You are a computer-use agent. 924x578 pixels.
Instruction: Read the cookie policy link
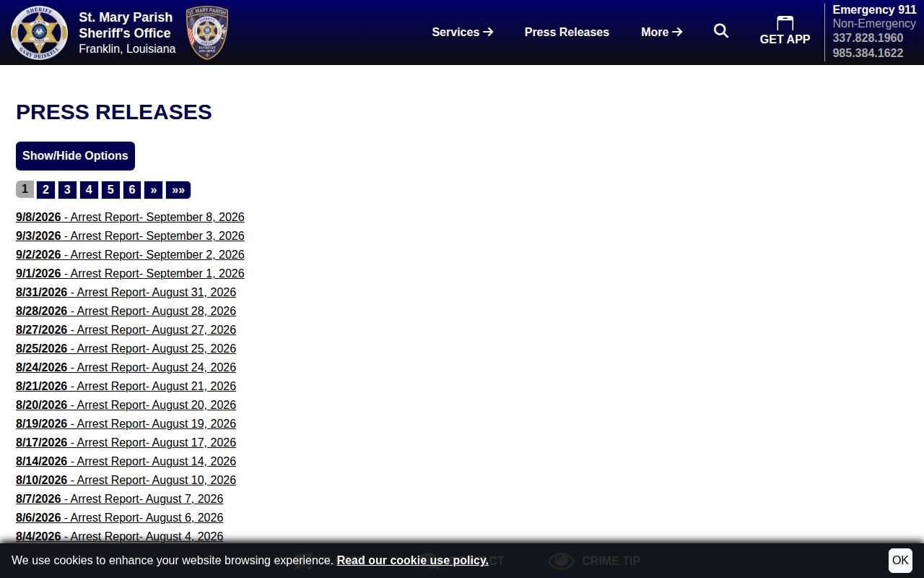pos(412,561)
